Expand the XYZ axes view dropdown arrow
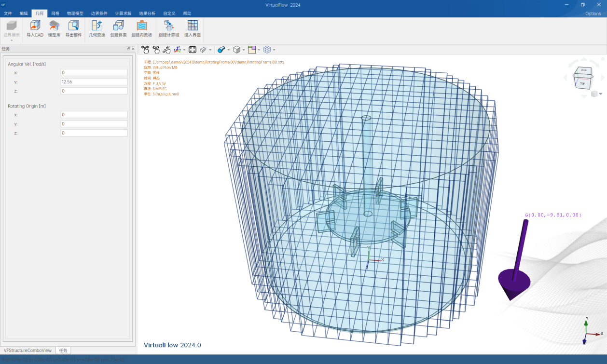Screen dimensions: 607x364 (184, 50)
